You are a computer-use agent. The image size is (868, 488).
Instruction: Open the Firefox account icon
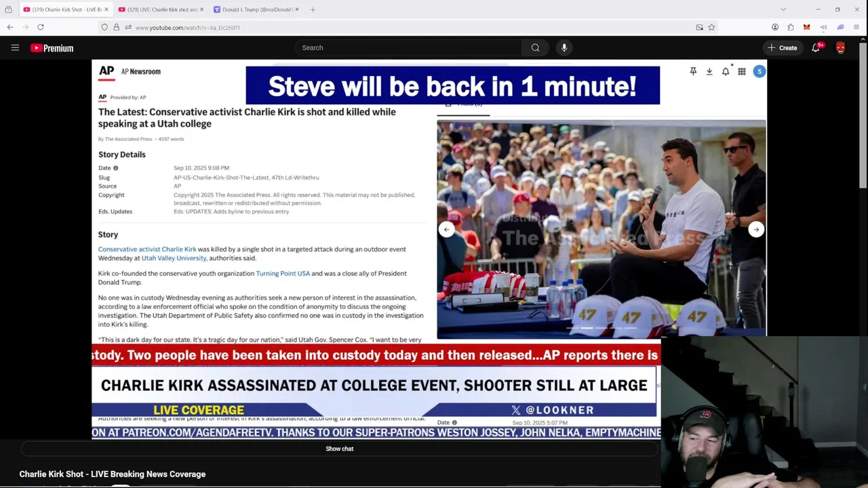(775, 27)
